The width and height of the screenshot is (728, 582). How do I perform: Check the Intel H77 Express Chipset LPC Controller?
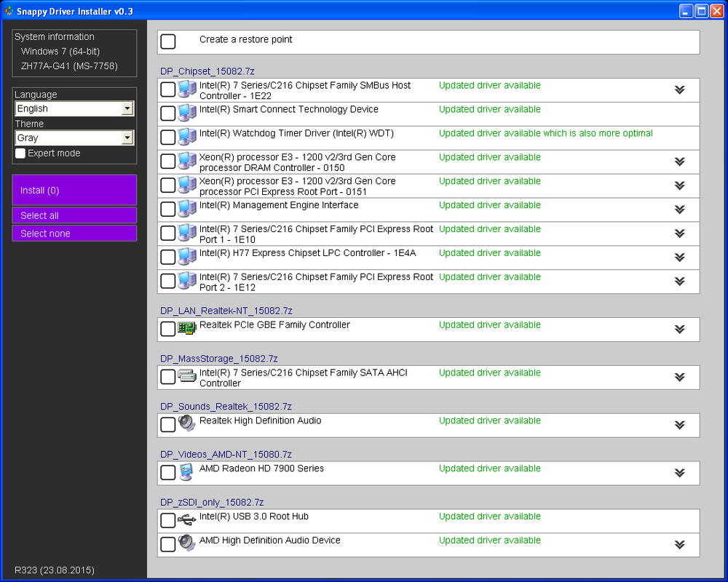tap(167, 257)
